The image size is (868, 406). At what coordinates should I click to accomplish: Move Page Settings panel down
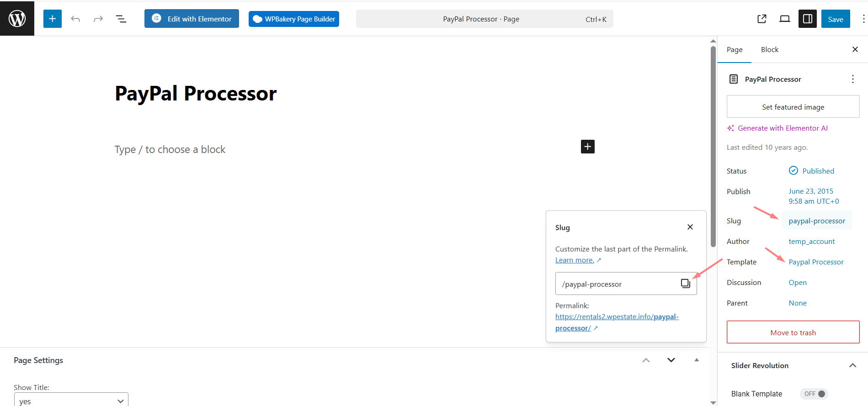tap(671, 360)
